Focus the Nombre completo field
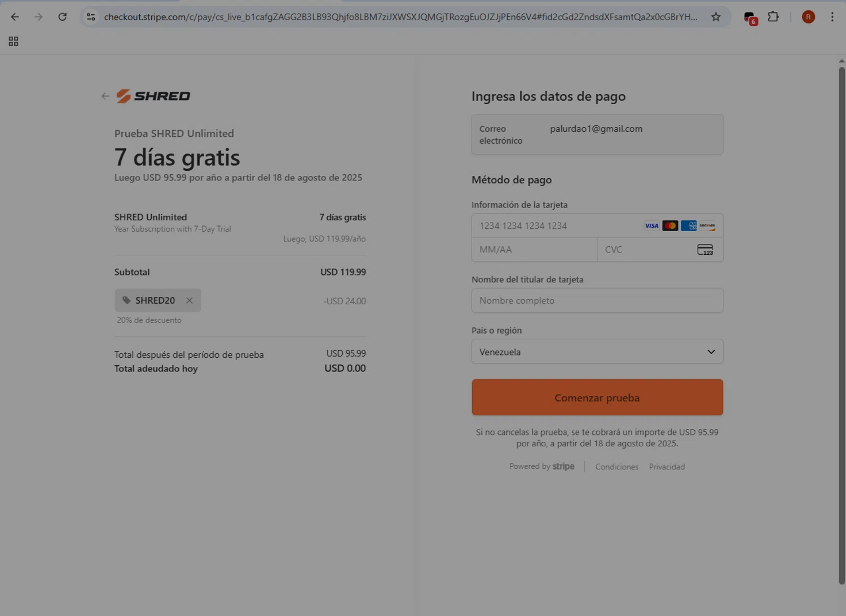The image size is (846, 616). [597, 300]
